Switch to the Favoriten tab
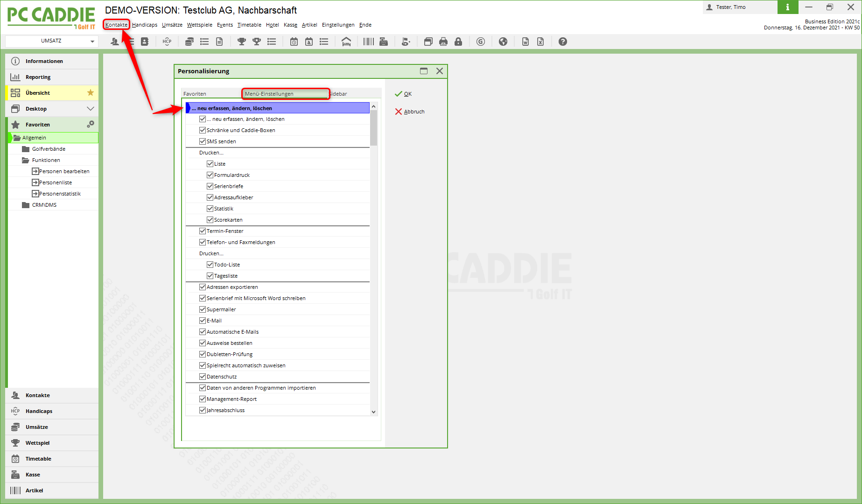This screenshot has width=862, height=504. tap(195, 94)
